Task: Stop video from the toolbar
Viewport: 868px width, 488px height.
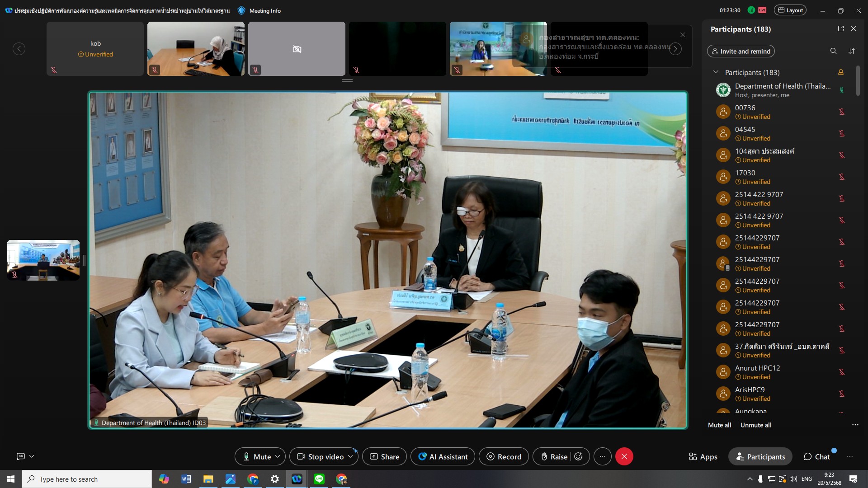Action: (320, 456)
